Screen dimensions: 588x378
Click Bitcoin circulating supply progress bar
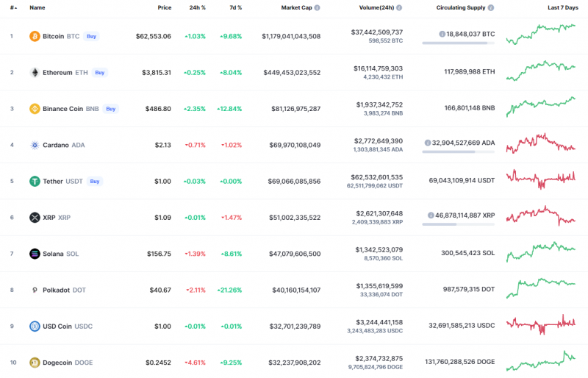458,43
